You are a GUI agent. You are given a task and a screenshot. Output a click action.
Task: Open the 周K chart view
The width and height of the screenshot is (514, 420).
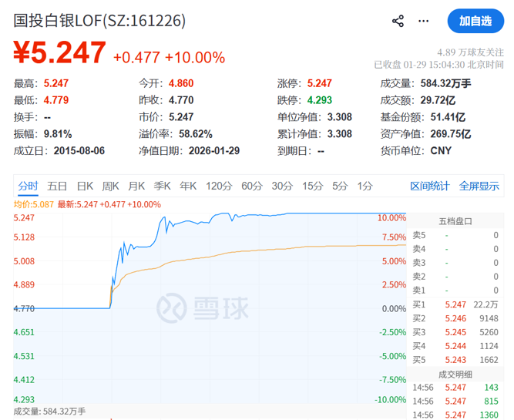click(110, 186)
